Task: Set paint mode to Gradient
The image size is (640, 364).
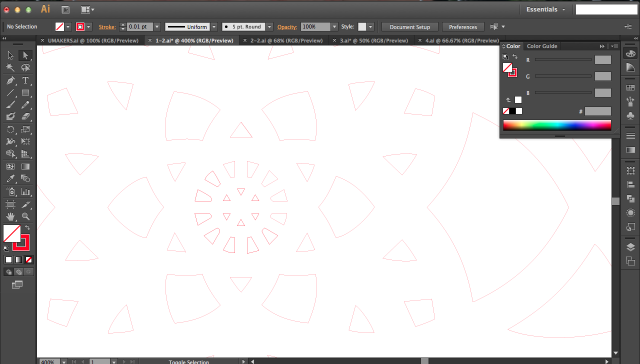Action: point(18,260)
